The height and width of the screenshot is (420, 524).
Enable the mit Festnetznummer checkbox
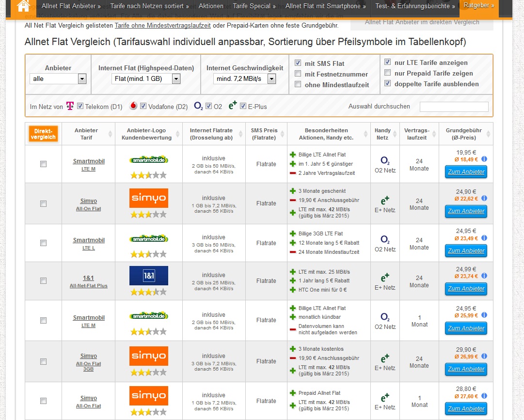click(298, 74)
